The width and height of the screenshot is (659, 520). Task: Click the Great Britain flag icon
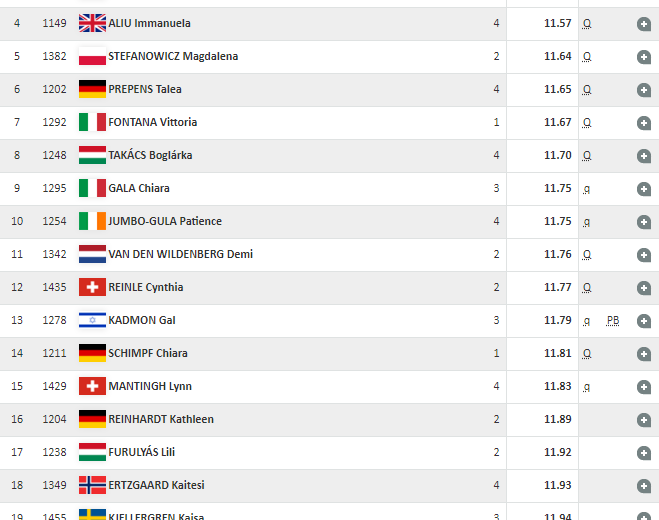[x=92, y=23]
